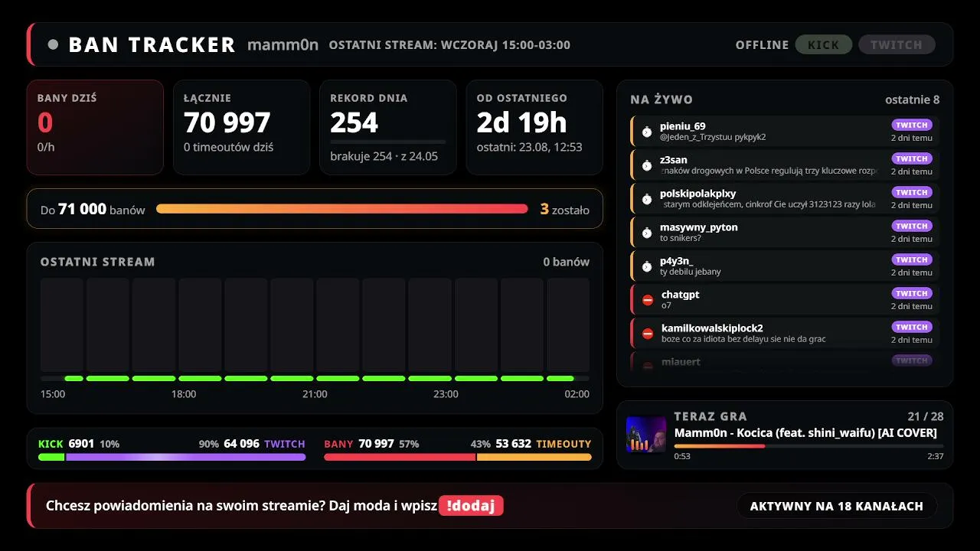Image resolution: width=980 pixels, height=551 pixels.
Task: Click the REKORD DNIA progress bar
Action: coord(387,142)
